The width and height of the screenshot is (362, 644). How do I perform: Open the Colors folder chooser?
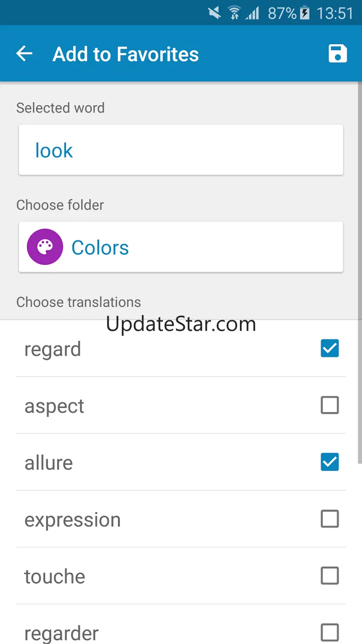click(x=181, y=247)
